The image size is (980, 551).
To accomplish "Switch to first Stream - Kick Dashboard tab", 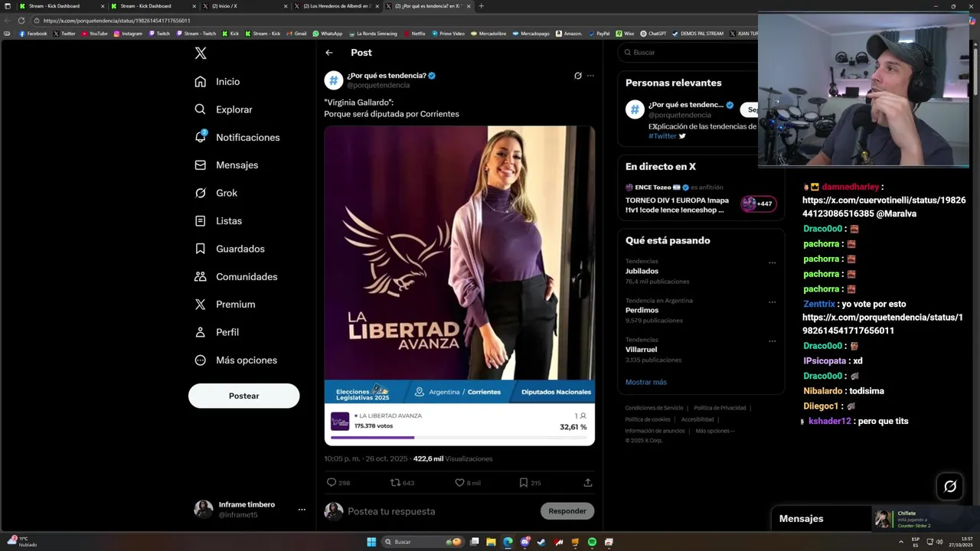I will coord(61,6).
